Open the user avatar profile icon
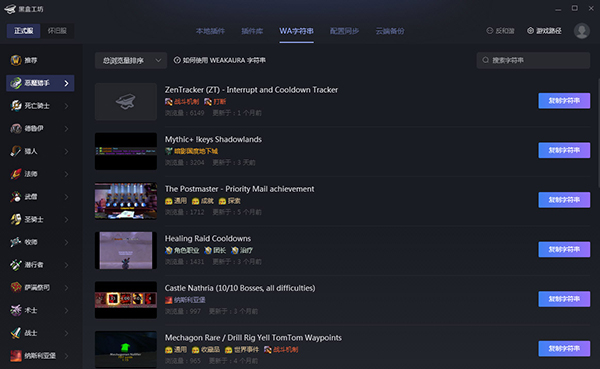This screenshot has width=600, height=369. point(582,31)
